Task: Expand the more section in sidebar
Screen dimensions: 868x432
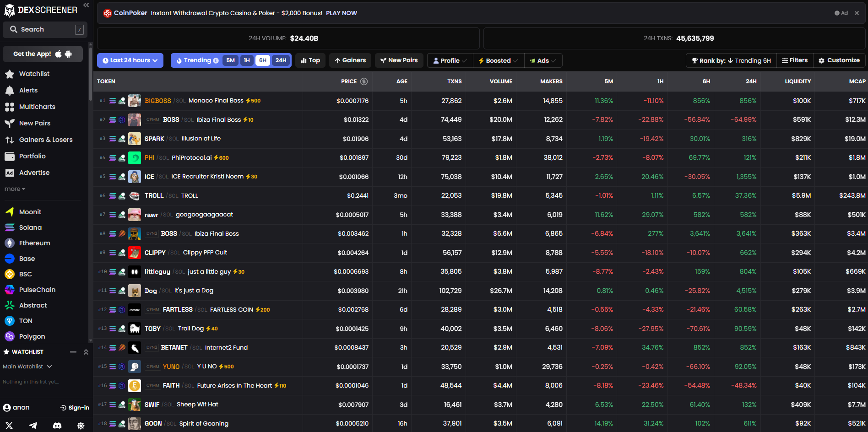Action: (x=15, y=189)
